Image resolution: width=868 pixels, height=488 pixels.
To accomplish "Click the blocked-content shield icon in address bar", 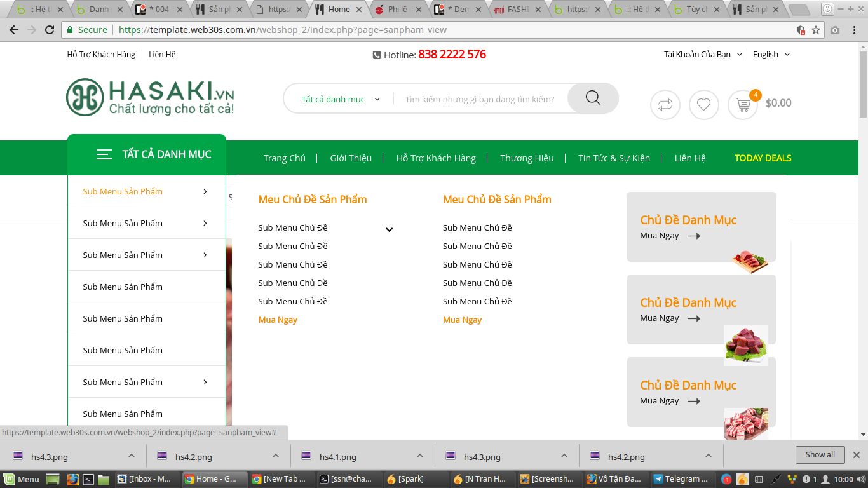I will (x=801, y=30).
